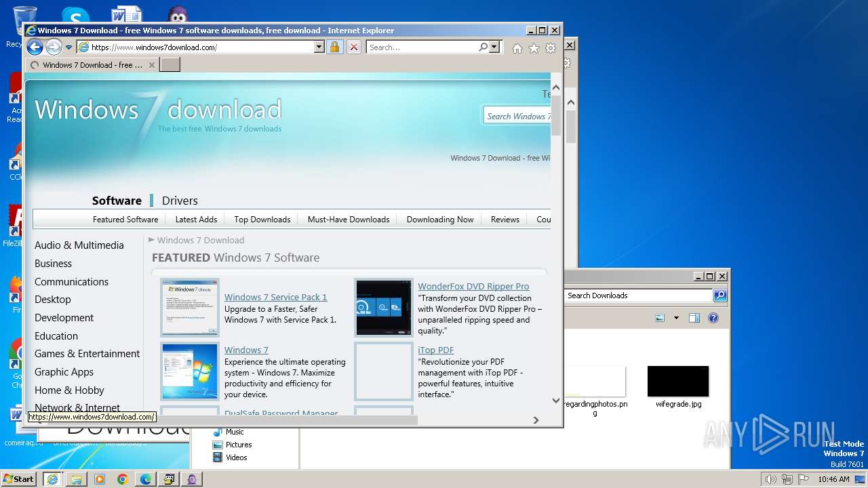The height and width of the screenshot is (488, 868).
Task: Click volume speaker icon in system tray
Action: pyautogui.click(x=770, y=479)
